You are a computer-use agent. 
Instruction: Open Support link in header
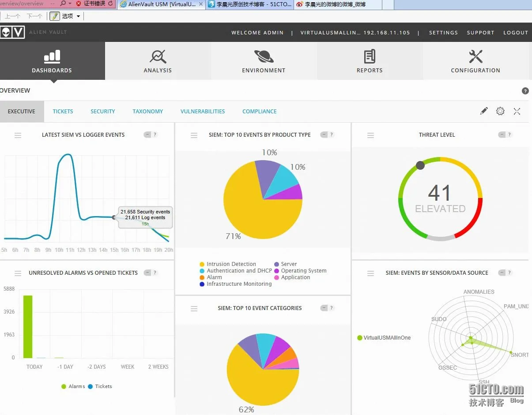tap(481, 33)
